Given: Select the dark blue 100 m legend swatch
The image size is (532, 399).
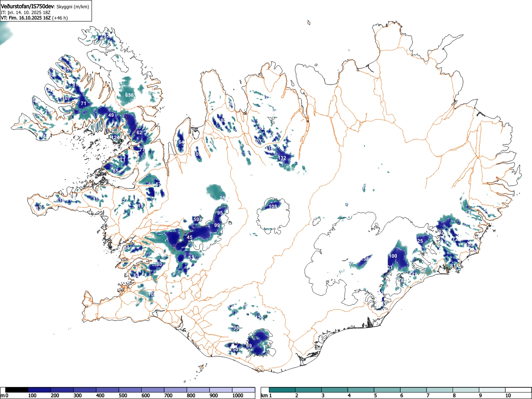Looking at the screenshot, I should coord(39,390).
